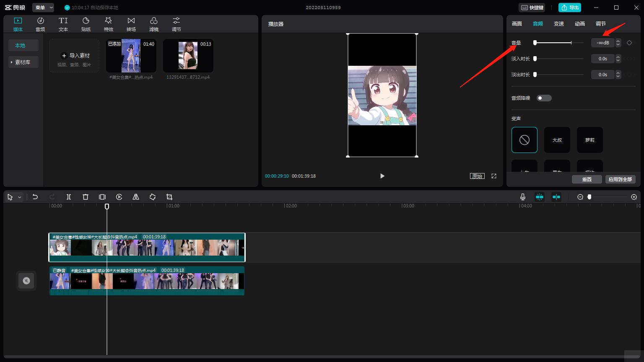Switch to the 动画 animation tab
The image size is (644, 362).
pos(580,24)
